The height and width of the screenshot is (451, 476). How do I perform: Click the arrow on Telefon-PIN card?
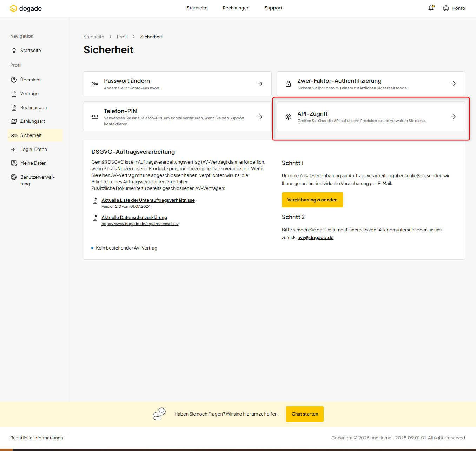[x=260, y=117]
